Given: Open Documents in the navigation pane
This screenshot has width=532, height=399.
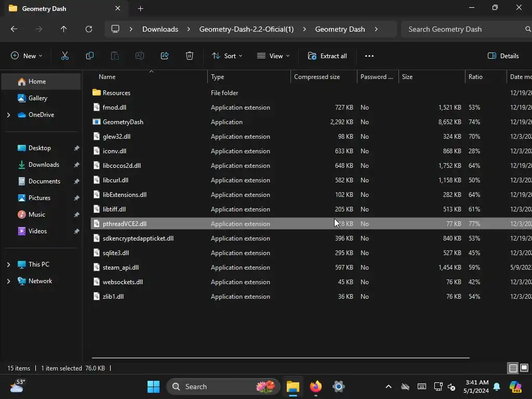Looking at the screenshot, I should 41,181.
